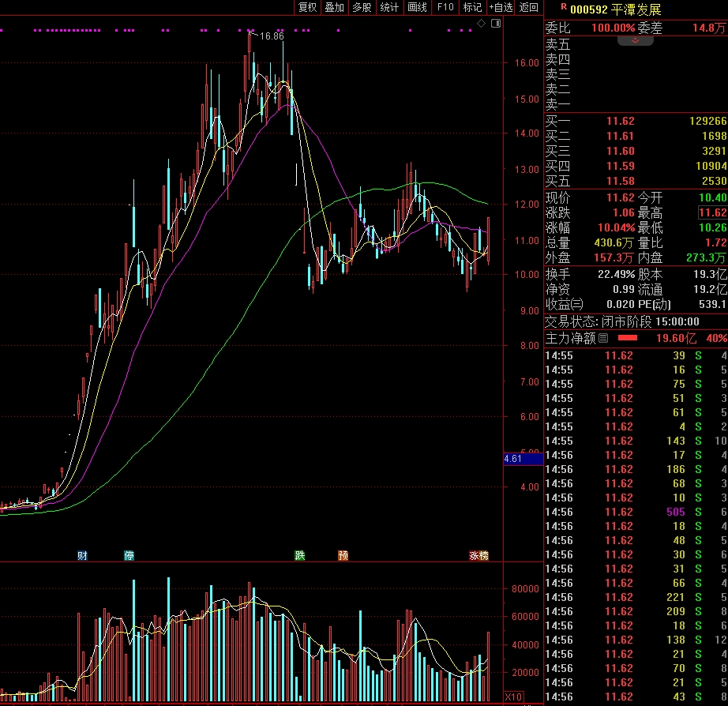728x706 pixels.
Task: Click the 返回 back button
Action: click(528, 7)
